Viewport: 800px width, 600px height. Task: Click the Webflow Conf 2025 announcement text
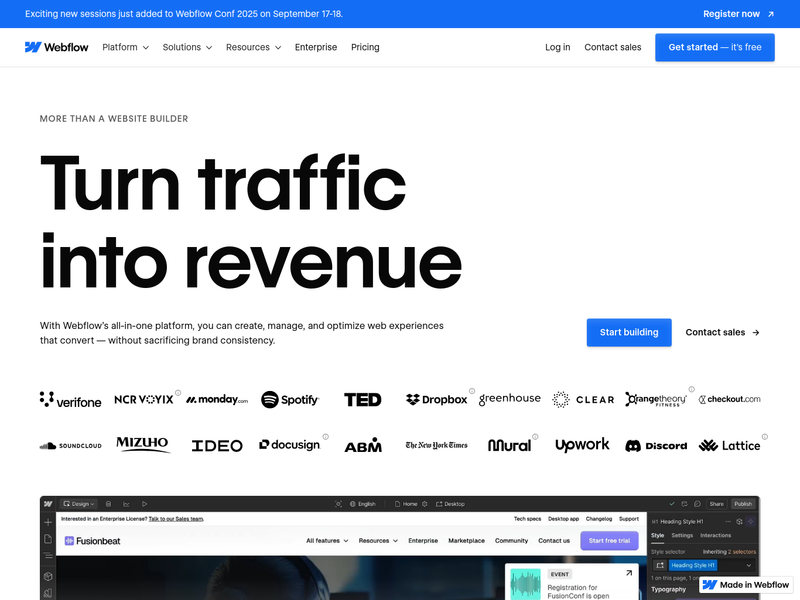[x=184, y=14]
